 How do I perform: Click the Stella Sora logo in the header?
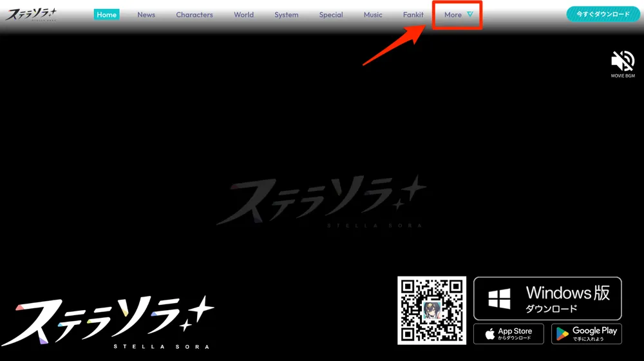[x=31, y=14]
